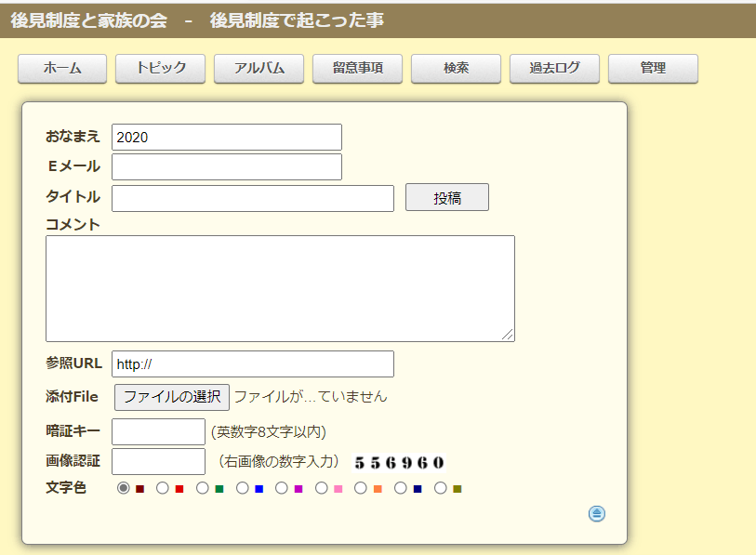Choose a file with ファイルの選択 button
This screenshot has height=555, width=756.
(x=172, y=397)
